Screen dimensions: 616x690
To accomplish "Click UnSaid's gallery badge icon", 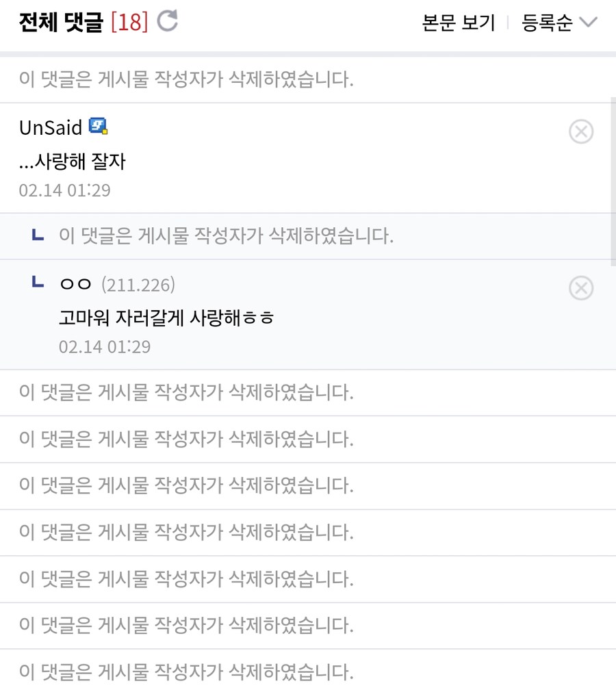I will (98, 126).
